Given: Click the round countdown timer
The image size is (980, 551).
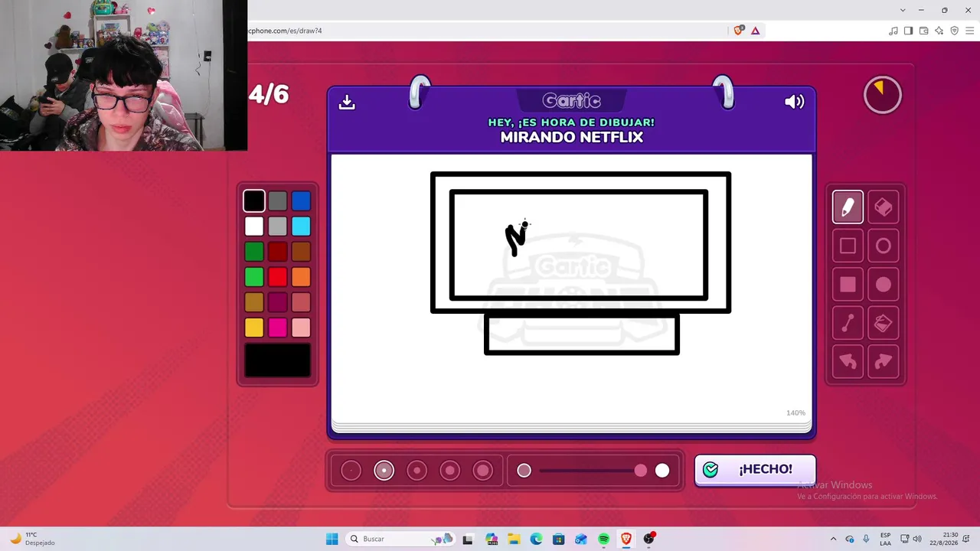Looking at the screenshot, I should (883, 95).
